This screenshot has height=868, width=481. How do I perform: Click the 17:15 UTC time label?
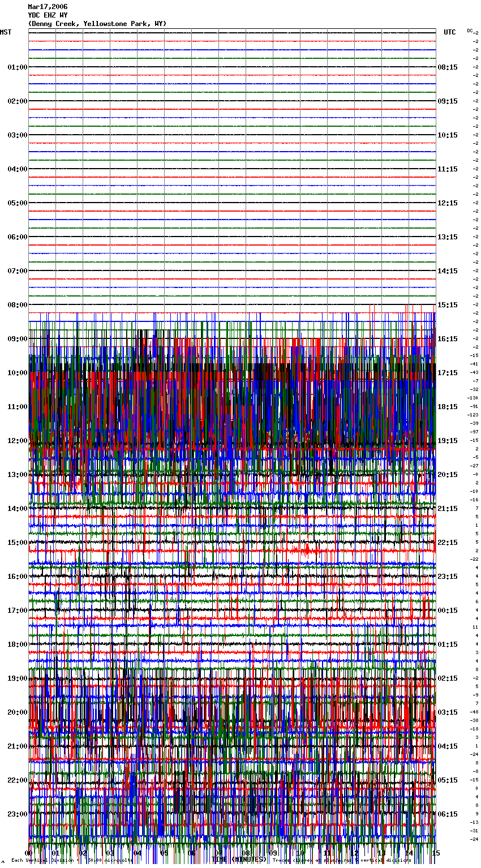tap(448, 373)
